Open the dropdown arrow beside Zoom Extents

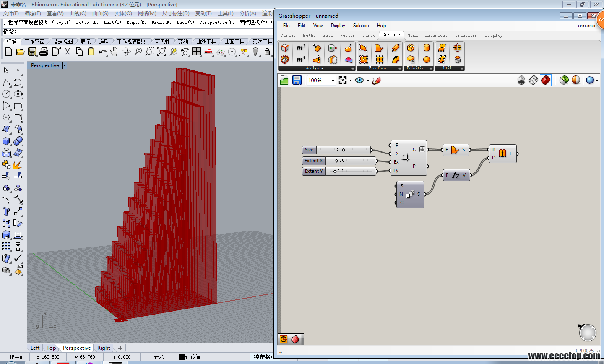[x=350, y=80]
